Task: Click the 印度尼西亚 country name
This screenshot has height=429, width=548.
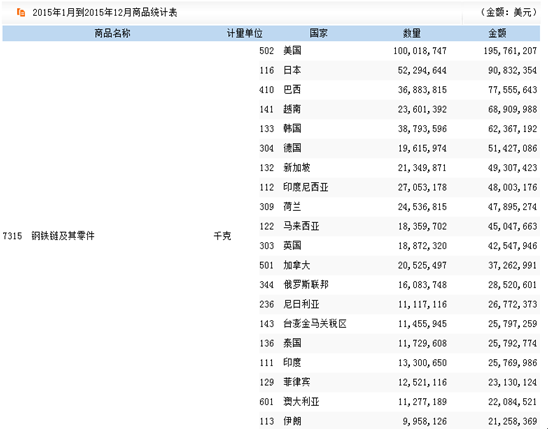Action: (305, 187)
